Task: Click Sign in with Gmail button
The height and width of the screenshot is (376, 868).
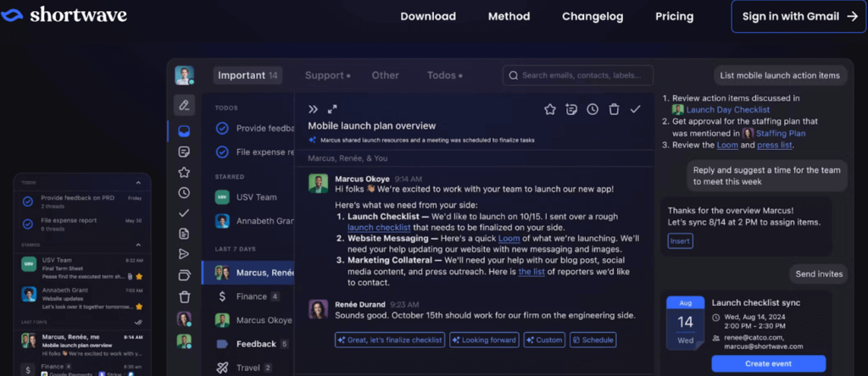Action: (799, 17)
